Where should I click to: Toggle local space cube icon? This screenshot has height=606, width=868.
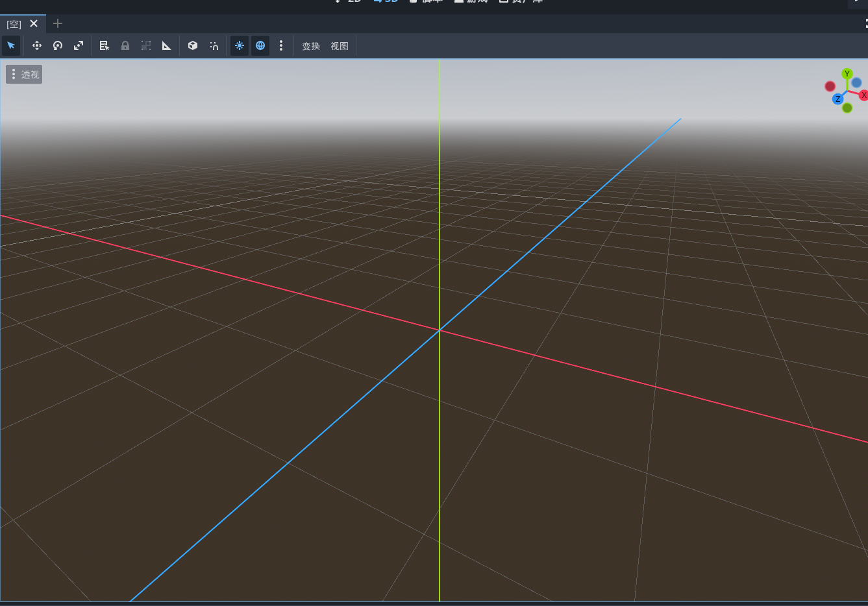coord(193,45)
